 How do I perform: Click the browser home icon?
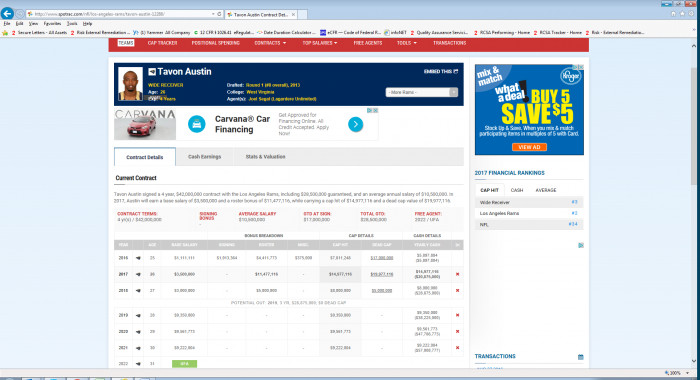tap(673, 14)
